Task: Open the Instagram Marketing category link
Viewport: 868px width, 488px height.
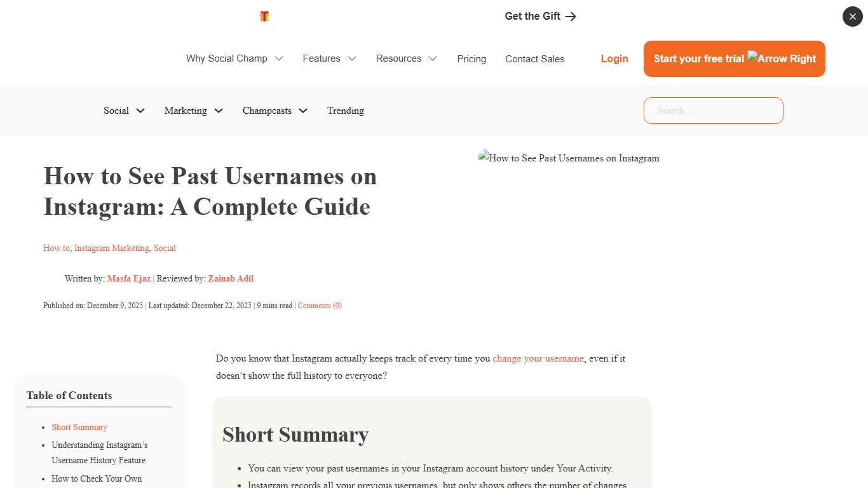Action: [x=111, y=248]
